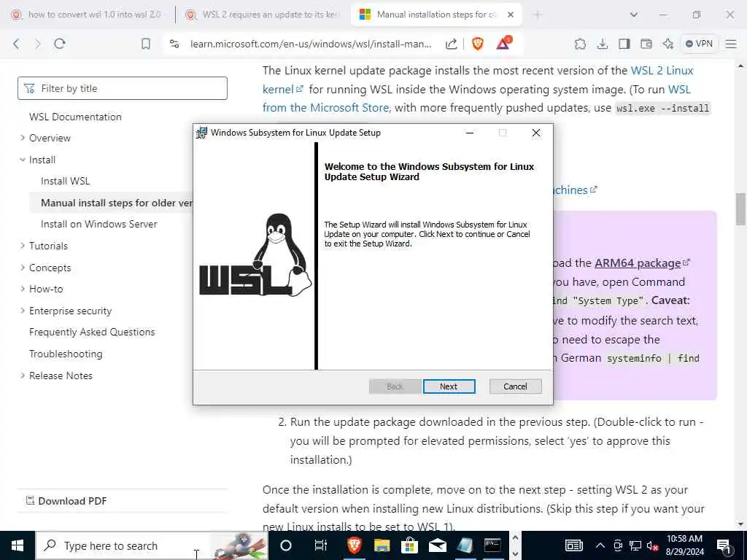
Task: Show hidden system tray icons
Action: tap(600, 545)
